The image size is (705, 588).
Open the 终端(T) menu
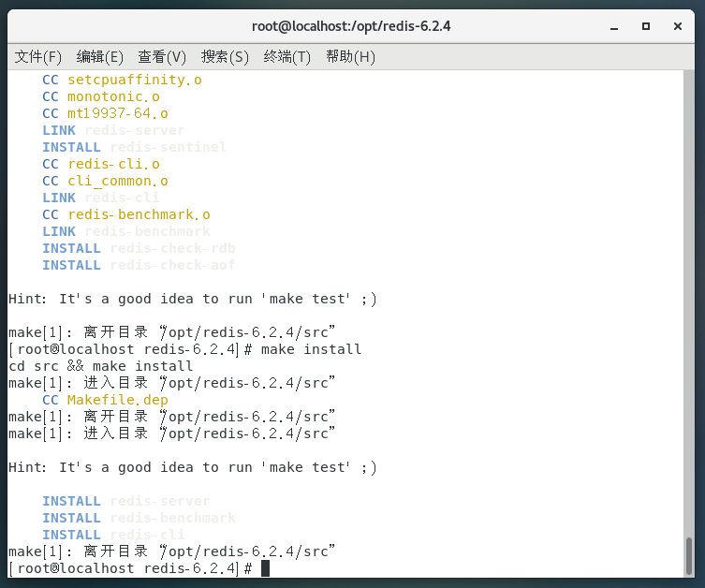pyautogui.click(x=286, y=57)
